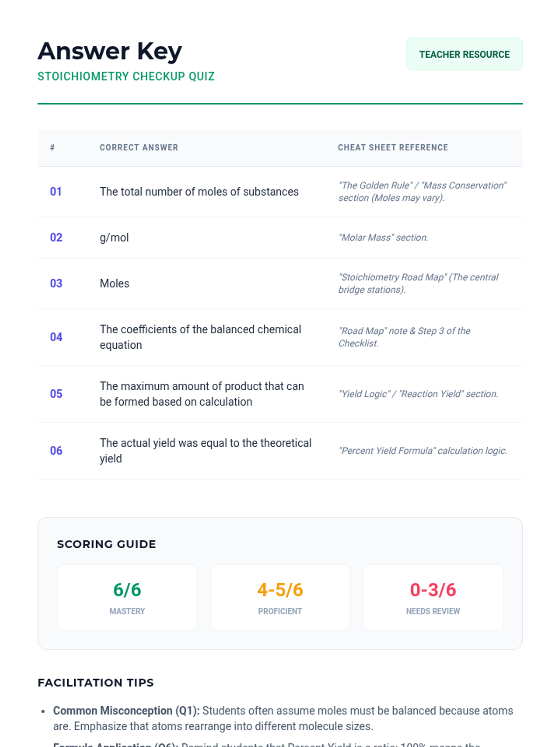The width and height of the screenshot is (560, 747).
Task: Click the Correct Answer column header
Action: pyautogui.click(x=139, y=148)
